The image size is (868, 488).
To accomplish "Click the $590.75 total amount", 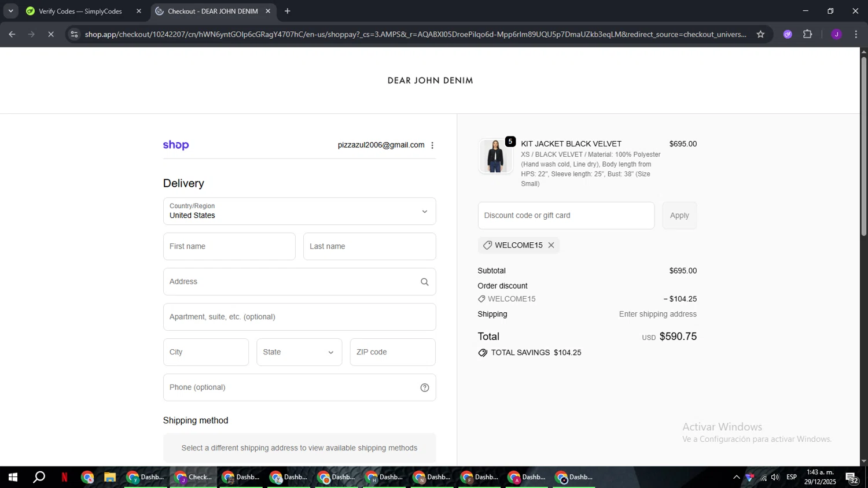I will [678, 337].
